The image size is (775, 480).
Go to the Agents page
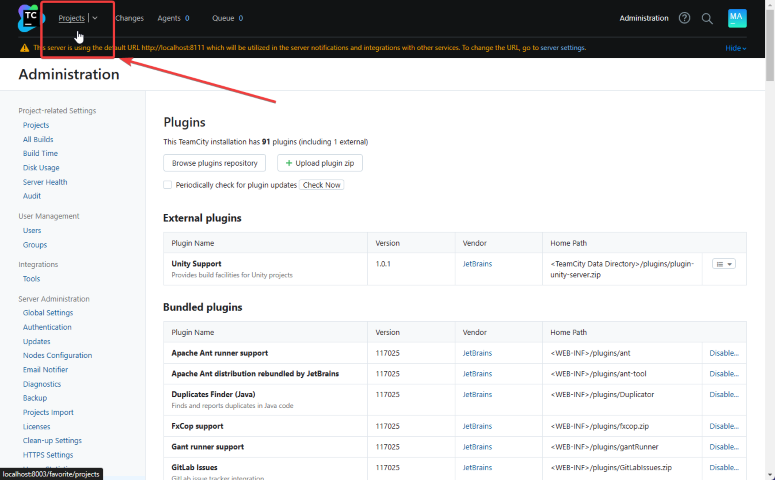(169, 18)
